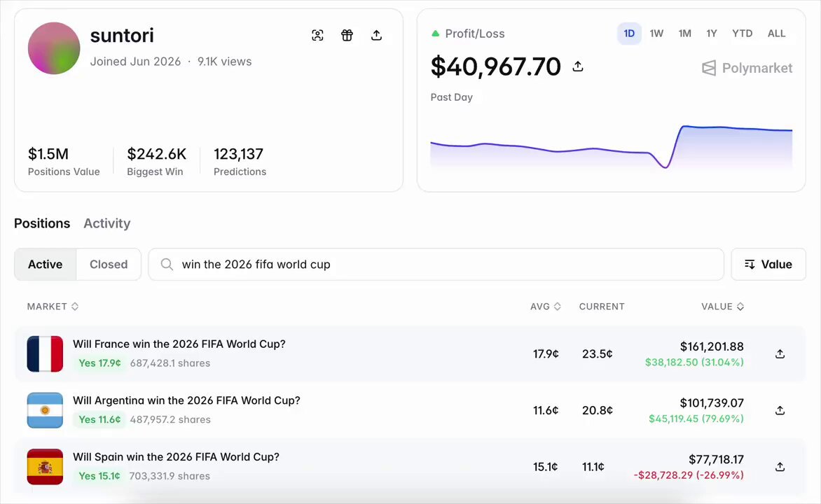The width and height of the screenshot is (821, 504).
Task: Click the positions search input field
Action: (436, 265)
